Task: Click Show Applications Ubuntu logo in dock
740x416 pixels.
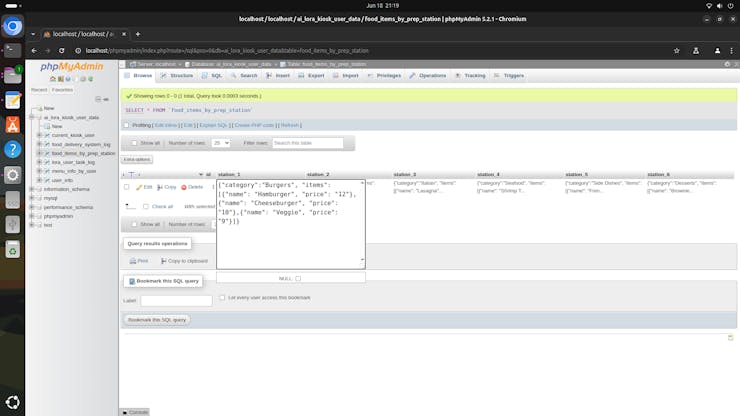Action: click(13, 402)
